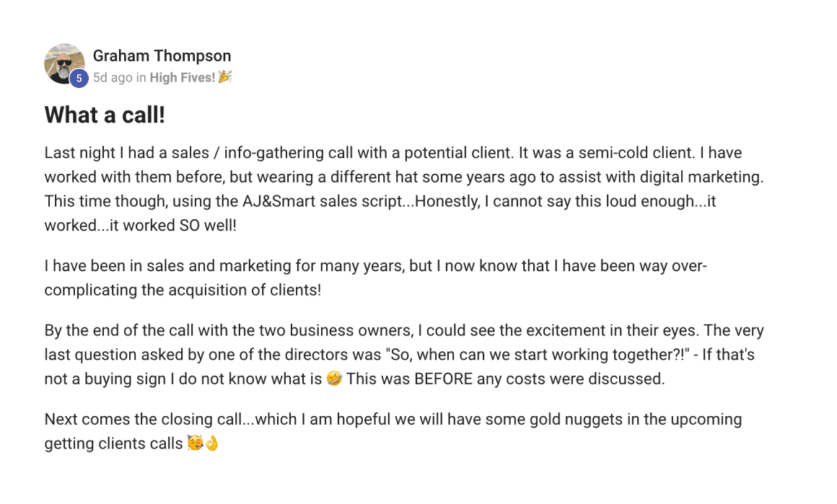This screenshot has width=837, height=504.
Task: Click the paragraph starting 'Last night I had'
Action: point(404,189)
